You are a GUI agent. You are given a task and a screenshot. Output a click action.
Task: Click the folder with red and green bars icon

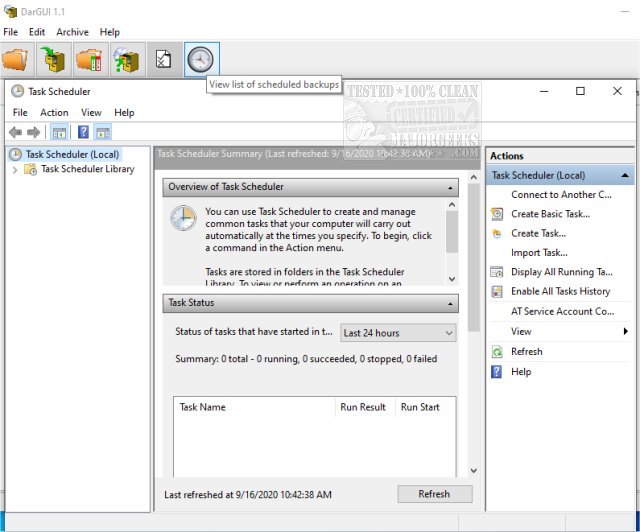point(91,60)
